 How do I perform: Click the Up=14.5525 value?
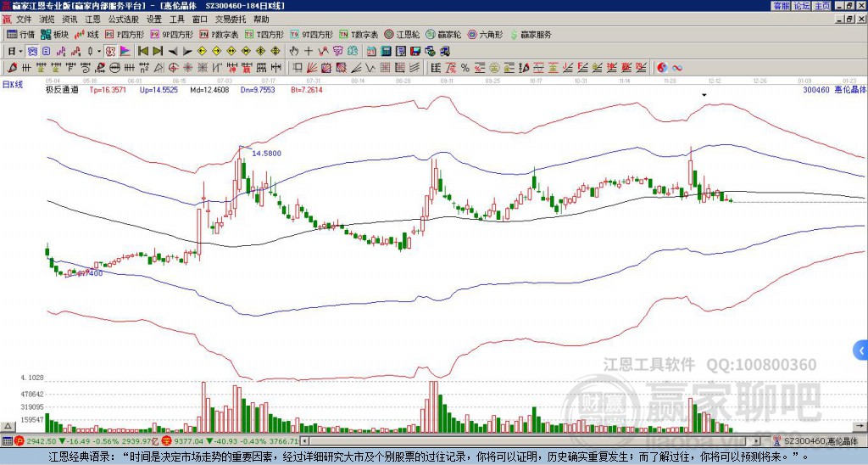tap(159, 90)
